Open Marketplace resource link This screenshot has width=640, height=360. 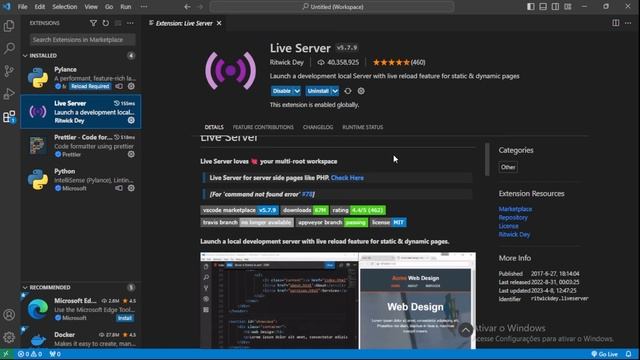click(515, 209)
